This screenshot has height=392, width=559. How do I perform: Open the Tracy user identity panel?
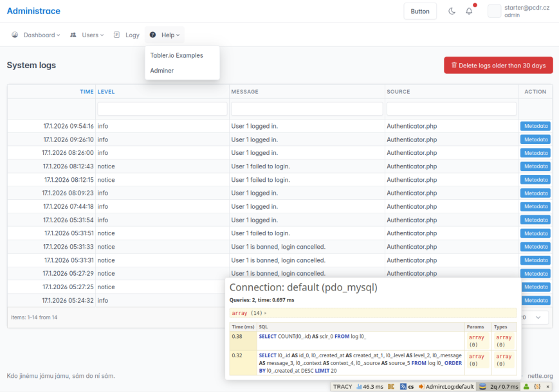coord(526,387)
